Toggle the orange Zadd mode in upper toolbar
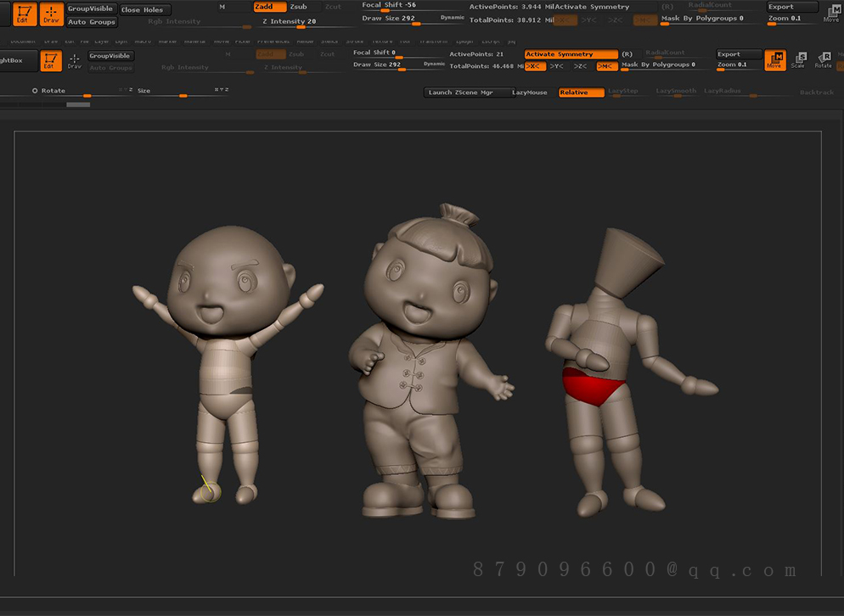The width and height of the screenshot is (844, 616). point(270,7)
